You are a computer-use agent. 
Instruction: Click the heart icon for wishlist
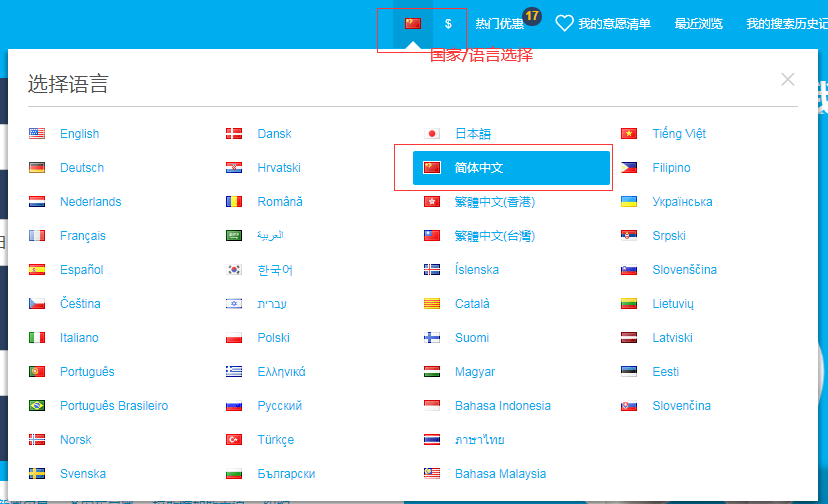coord(564,23)
